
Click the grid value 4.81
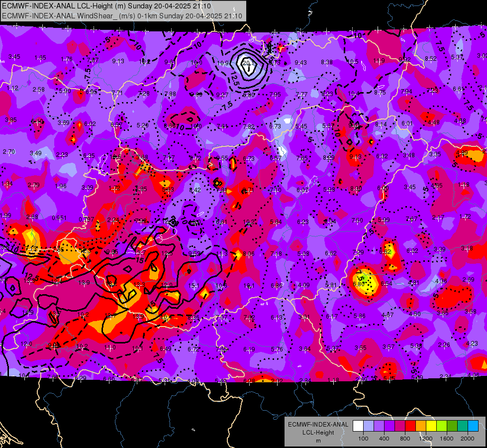coord(414,283)
